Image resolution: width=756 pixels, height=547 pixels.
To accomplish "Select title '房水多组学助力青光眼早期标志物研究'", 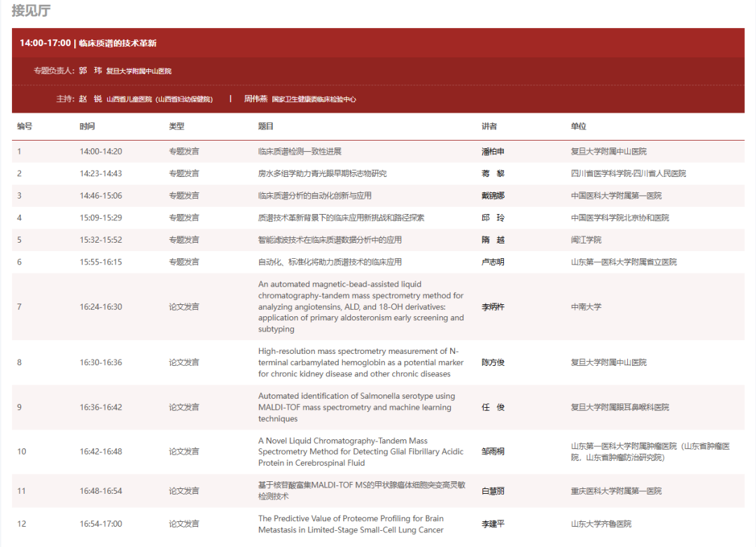I will pos(322,173).
